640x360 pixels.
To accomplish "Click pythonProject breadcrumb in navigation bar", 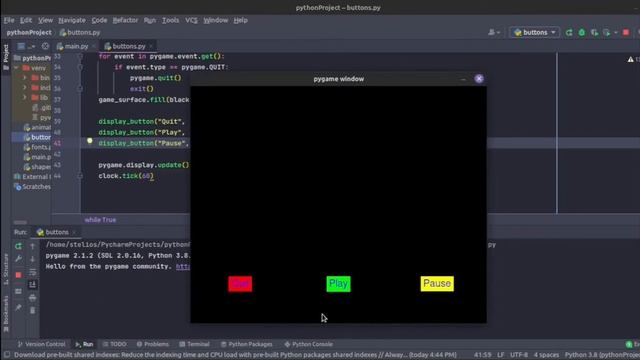I will 29,32.
